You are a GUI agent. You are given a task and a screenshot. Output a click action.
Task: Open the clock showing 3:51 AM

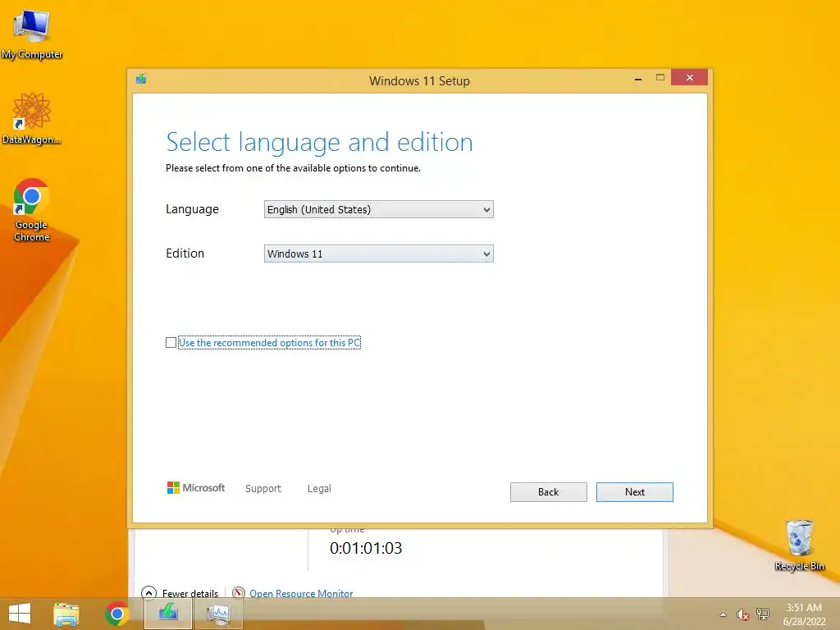[x=804, y=614]
